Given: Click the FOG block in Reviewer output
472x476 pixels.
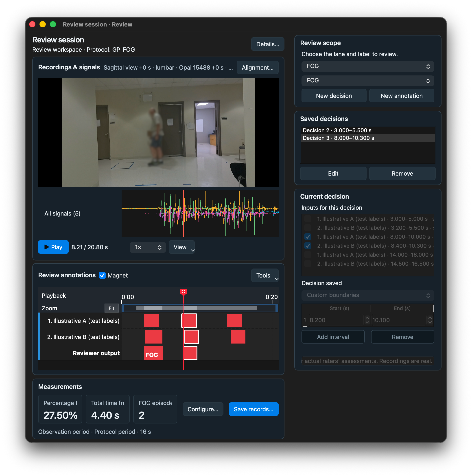Looking at the screenshot, I should (153, 353).
